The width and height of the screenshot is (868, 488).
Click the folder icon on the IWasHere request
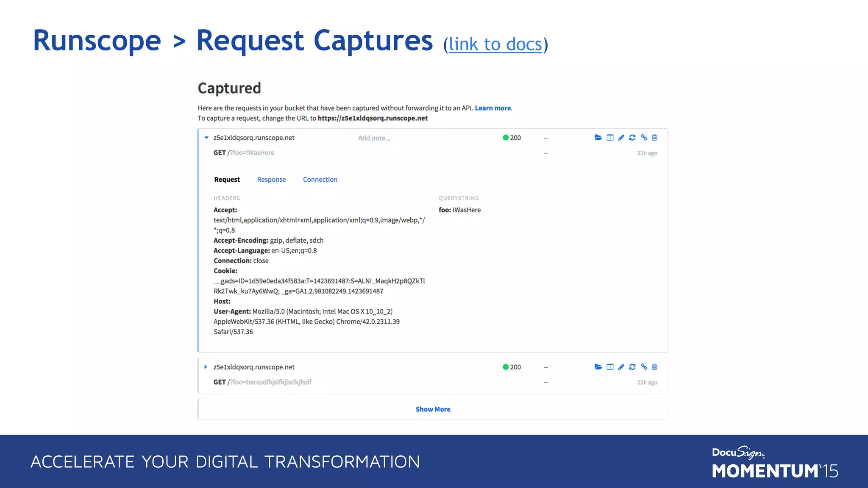pyautogui.click(x=598, y=138)
